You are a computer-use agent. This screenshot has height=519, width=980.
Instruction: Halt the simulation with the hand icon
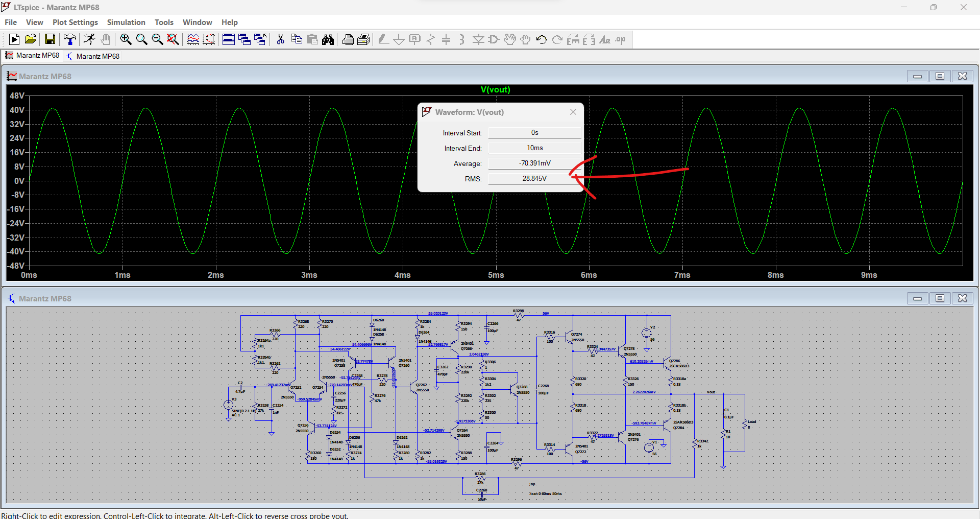(106, 39)
